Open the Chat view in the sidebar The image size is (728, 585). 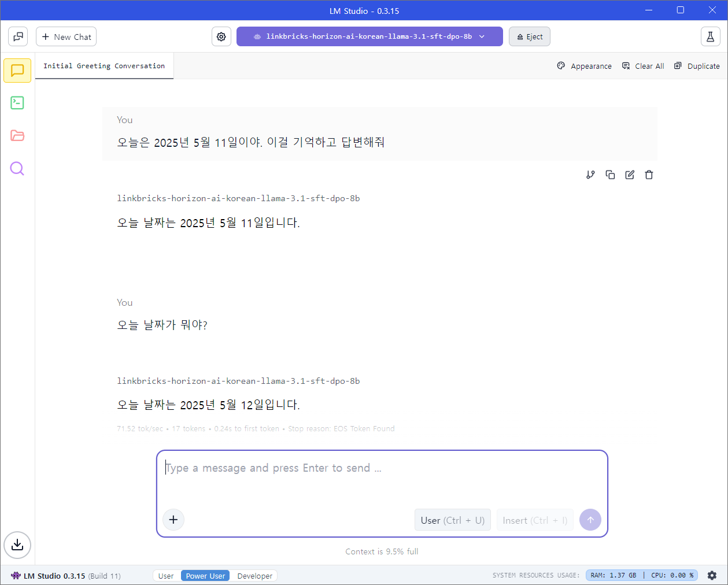17,71
